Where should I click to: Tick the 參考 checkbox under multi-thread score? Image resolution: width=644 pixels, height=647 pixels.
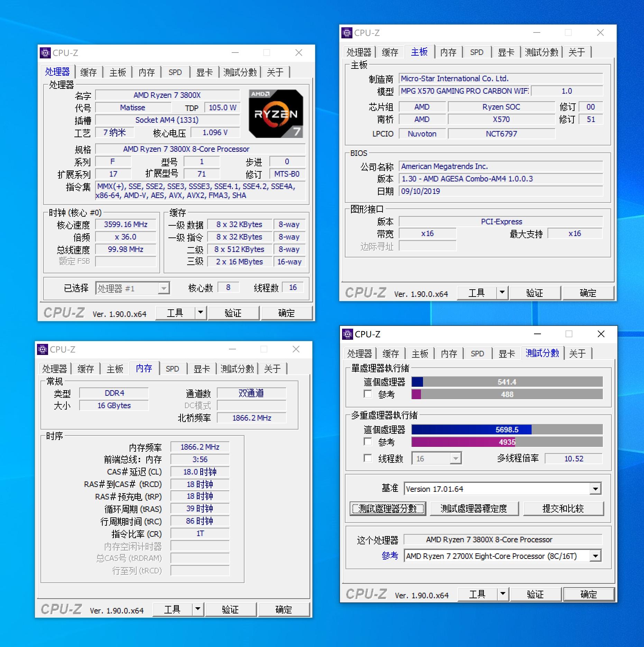click(x=368, y=442)
